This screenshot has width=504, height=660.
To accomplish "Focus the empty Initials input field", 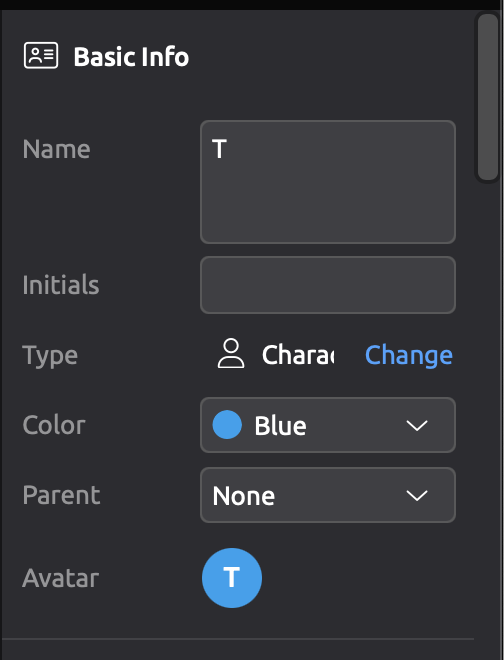I will (x=328, y=285).
